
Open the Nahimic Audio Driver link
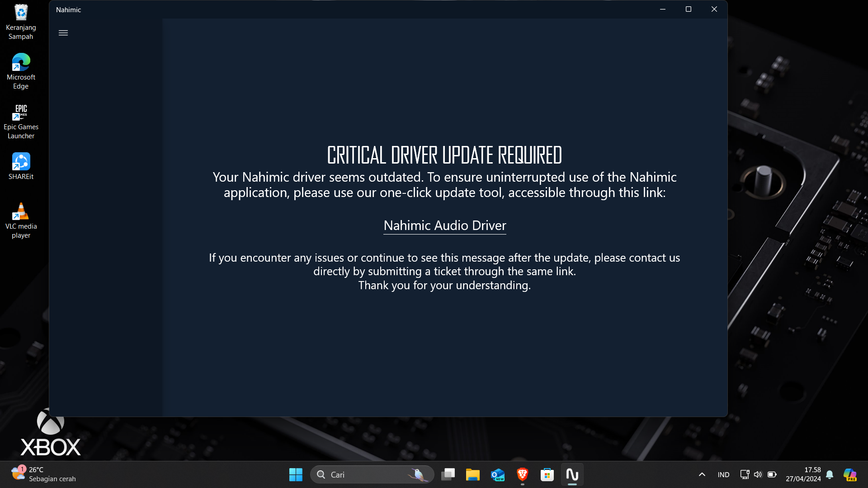(444, 225)
